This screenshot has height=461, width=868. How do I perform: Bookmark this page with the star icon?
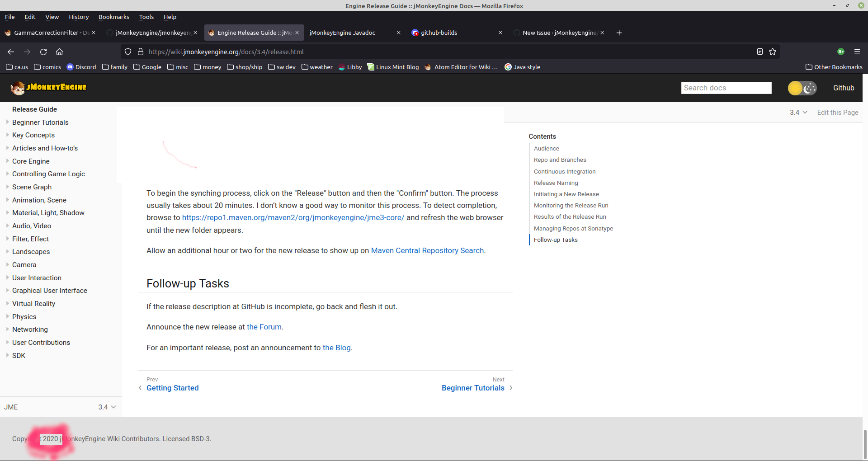click(x=773, y=52)
